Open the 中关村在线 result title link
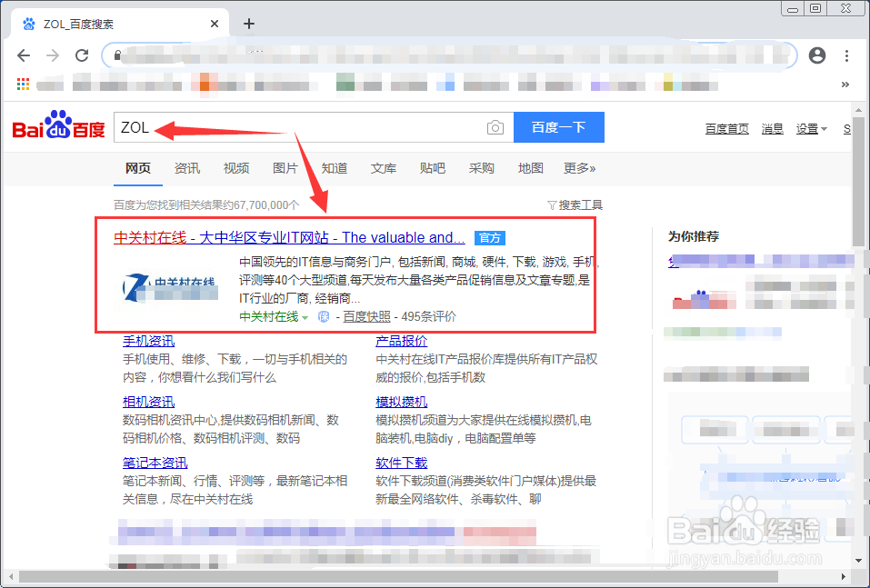This screenshot has width=870, height=588. point(289,237)
